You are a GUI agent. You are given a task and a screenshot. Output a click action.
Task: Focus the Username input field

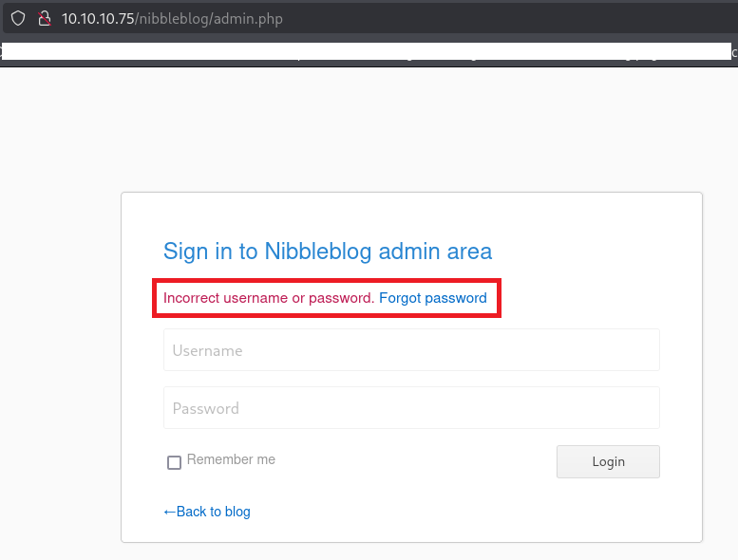[411, 350]
